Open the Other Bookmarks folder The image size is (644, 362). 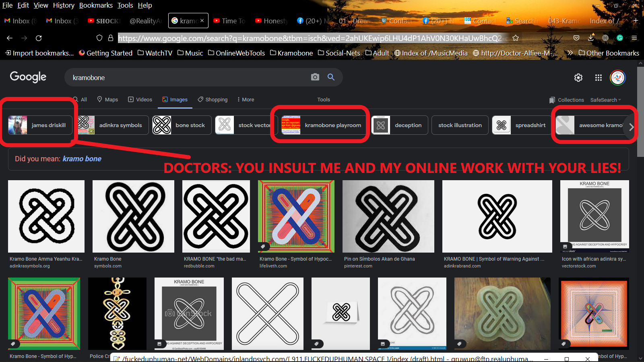pyautogui.click(x=609, y=53)
